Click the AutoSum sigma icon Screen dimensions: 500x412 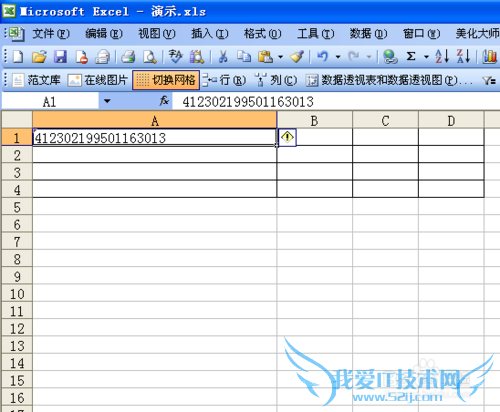pos(411,57)
